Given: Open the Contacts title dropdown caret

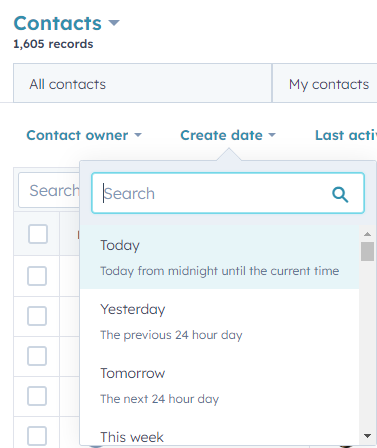Looking at the screenshot, I should click(114, 23).
